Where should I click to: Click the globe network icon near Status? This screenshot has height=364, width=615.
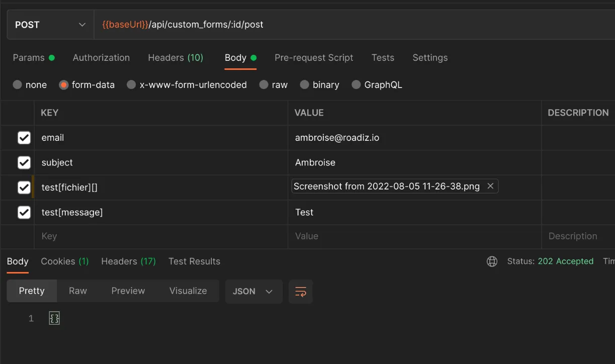(492, 261)
